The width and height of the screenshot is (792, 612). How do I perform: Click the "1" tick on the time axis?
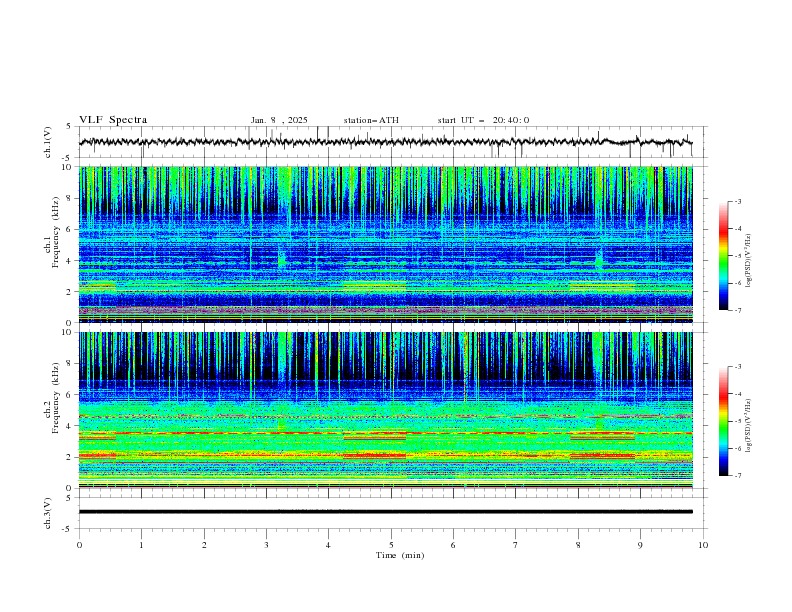click(x=141, y=545)
